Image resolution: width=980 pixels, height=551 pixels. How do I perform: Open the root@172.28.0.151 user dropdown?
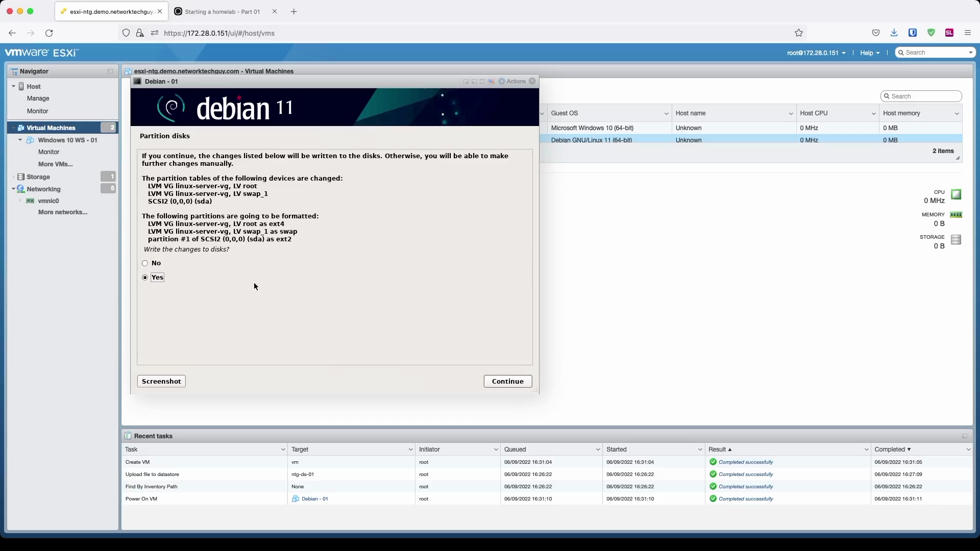(x=816, y=53)
